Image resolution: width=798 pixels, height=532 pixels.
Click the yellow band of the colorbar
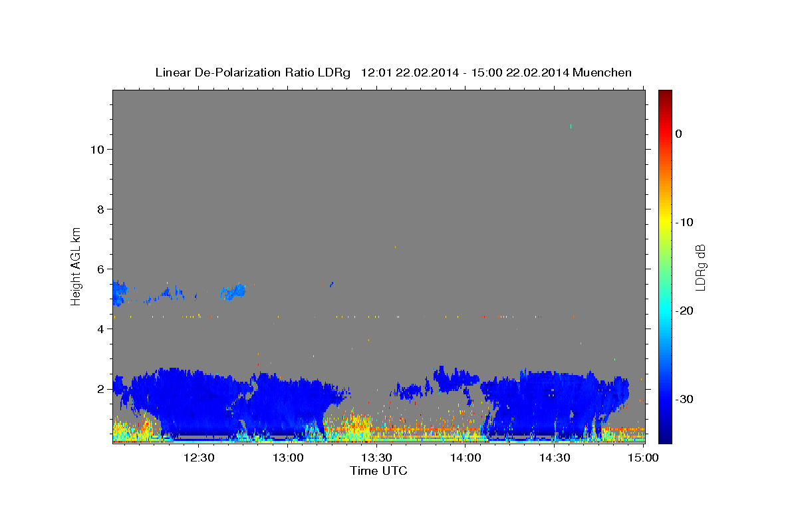(x=665, y=222)
